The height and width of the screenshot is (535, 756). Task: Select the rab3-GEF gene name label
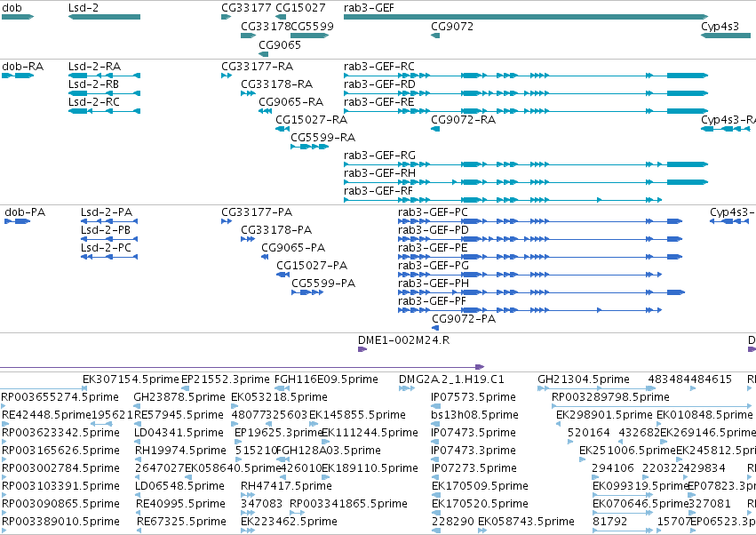coord(369,8)
